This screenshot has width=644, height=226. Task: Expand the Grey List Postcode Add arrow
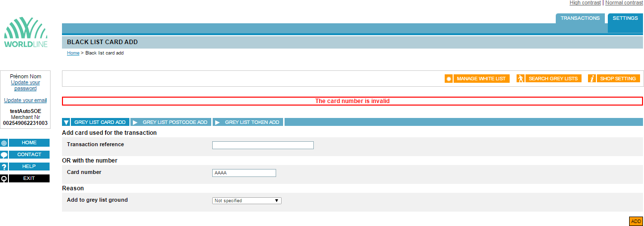tap(135, 122)
